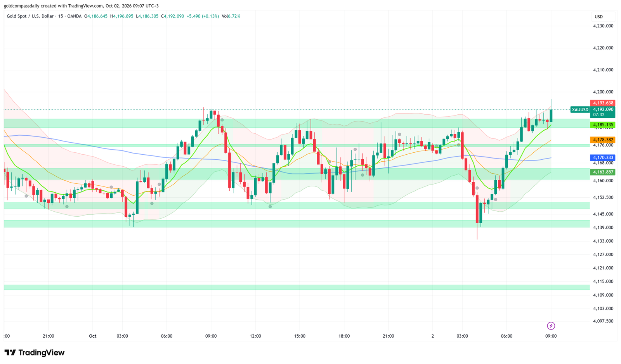
Task: Click the 4,200.000 price axis label
Action: point(603,92)
